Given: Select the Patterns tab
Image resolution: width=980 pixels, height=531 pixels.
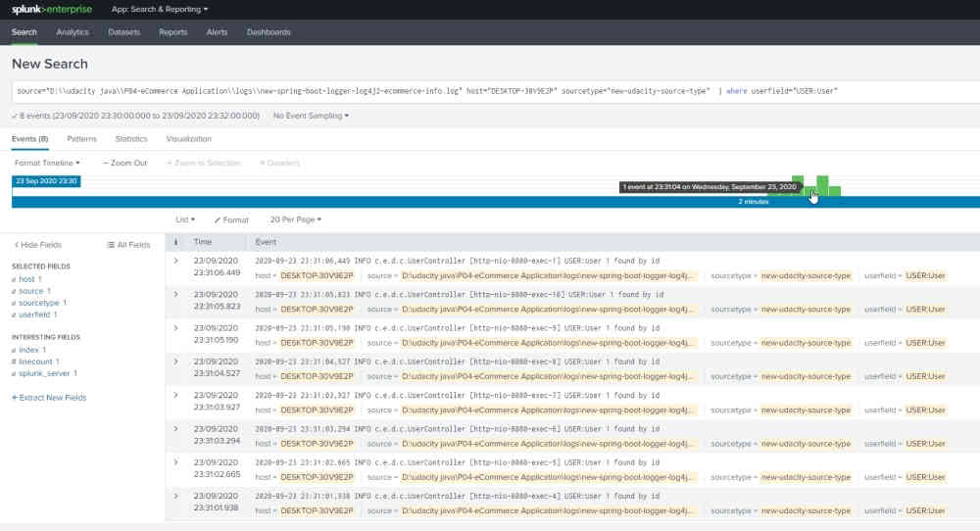Looking at the screenshot, I should (82, 139).
